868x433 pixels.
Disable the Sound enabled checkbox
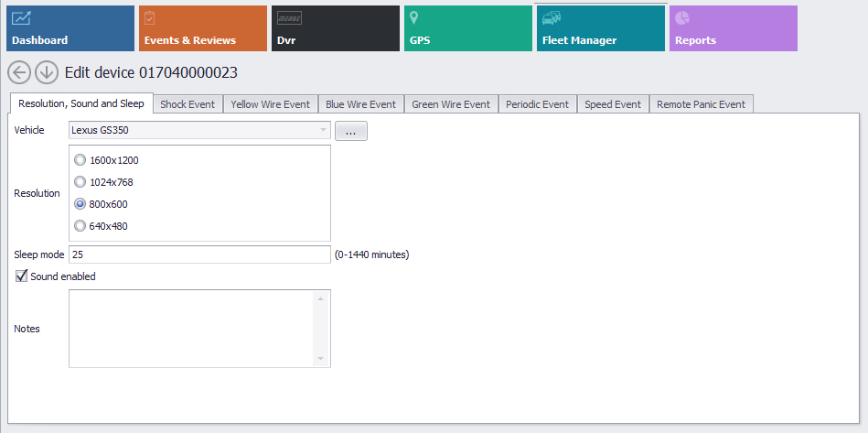click(22, 276)
